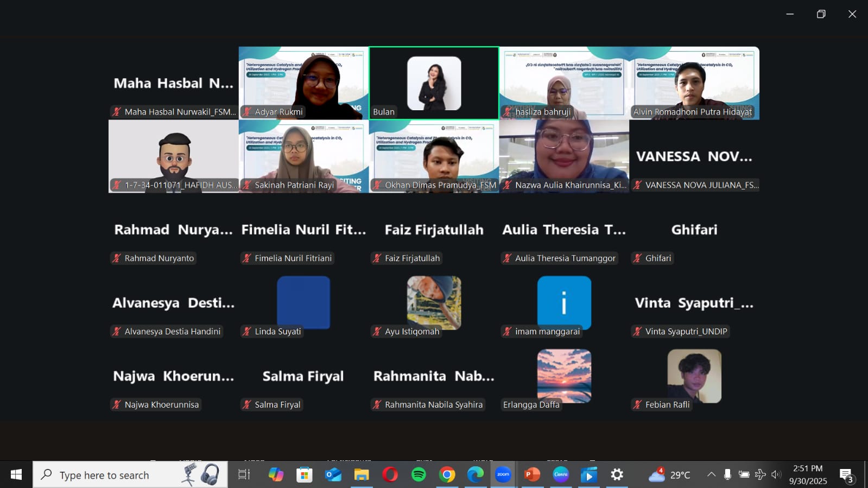Screen dimensions: 868x488
Task: Open Copilot from the taskbar
Action: [x=276, y=475]
